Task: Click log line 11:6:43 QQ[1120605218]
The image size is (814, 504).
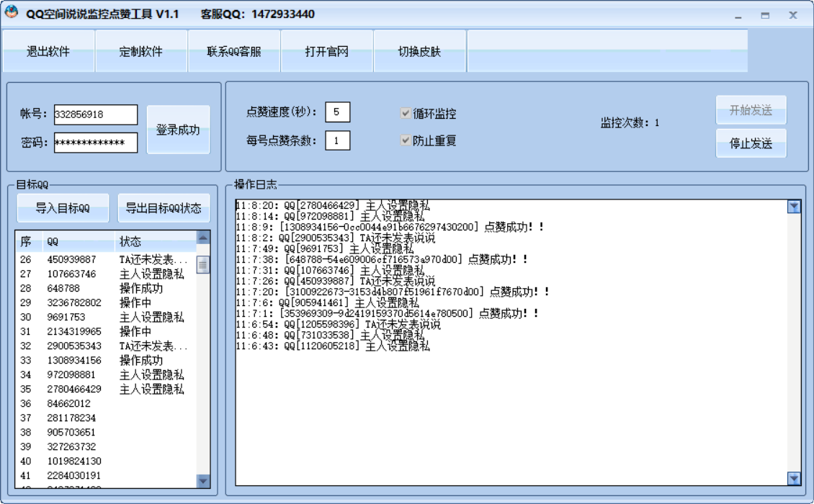Action: [333, 346]
